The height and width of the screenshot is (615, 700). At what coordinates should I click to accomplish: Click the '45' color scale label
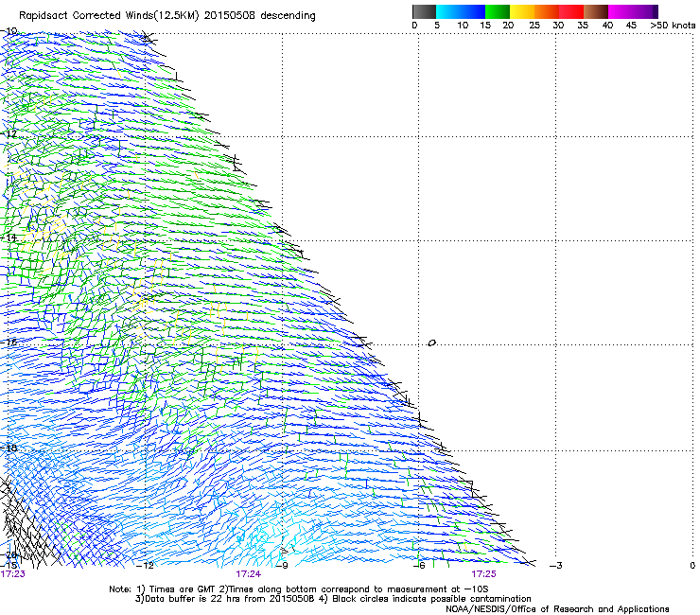click(x=631, y=26)
